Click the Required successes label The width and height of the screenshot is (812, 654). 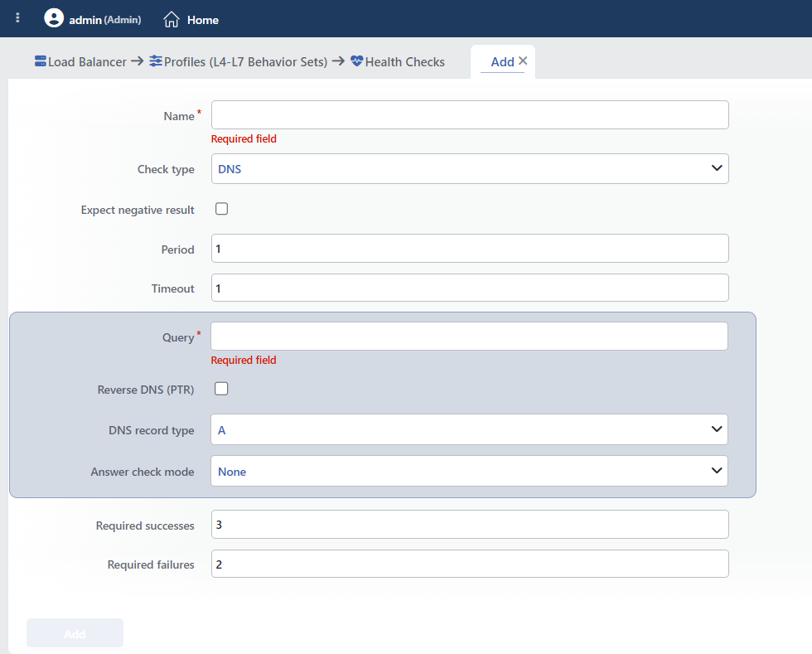point(145,526)
